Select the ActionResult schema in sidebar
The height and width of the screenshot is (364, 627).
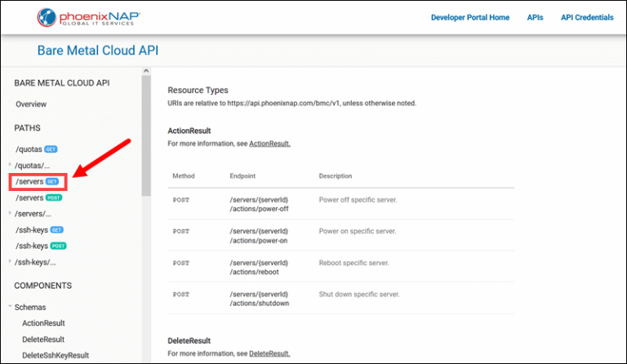43,323
